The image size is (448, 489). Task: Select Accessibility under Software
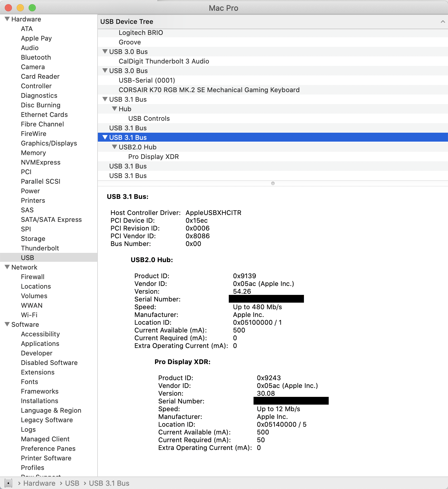(x=40, y=334)
